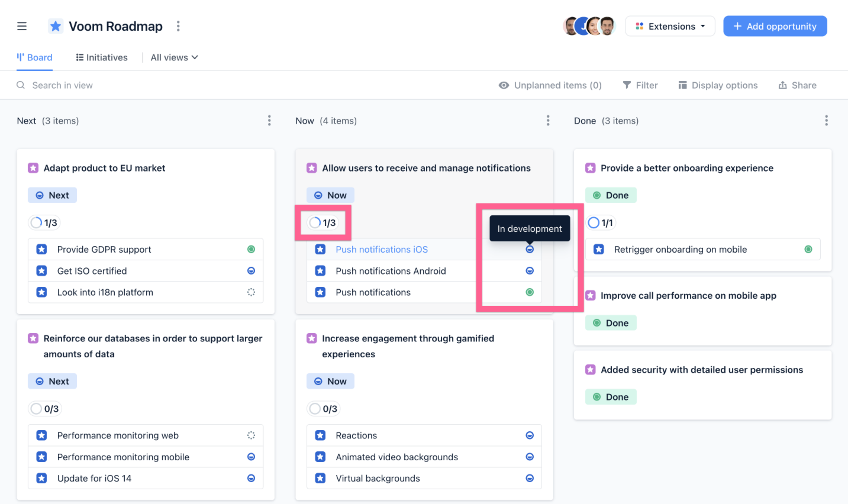848x504 pixels.
Task: Click the purple icon beside Adapt product to EU market
Action: point(33,168)
